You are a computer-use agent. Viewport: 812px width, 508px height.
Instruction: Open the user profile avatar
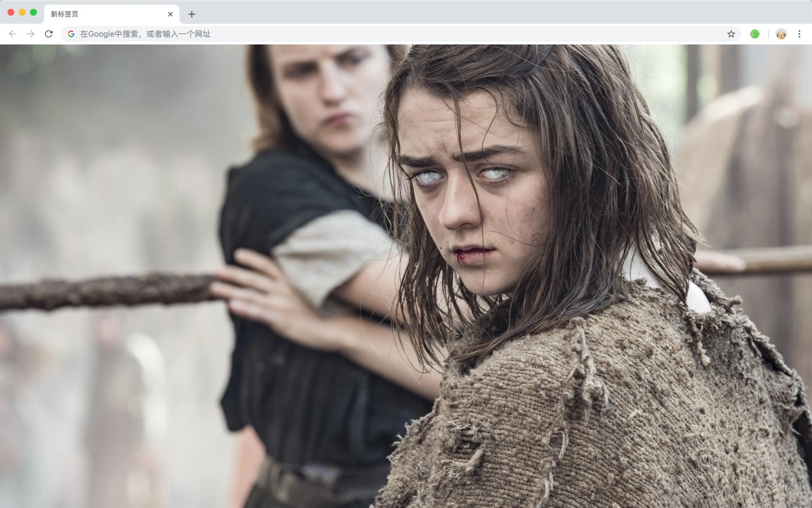coord(782,34)
